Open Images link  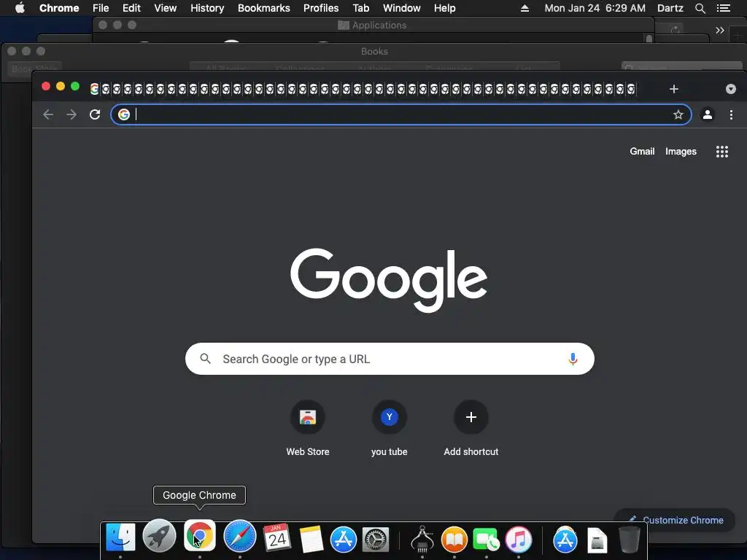(x=681, y=152)
